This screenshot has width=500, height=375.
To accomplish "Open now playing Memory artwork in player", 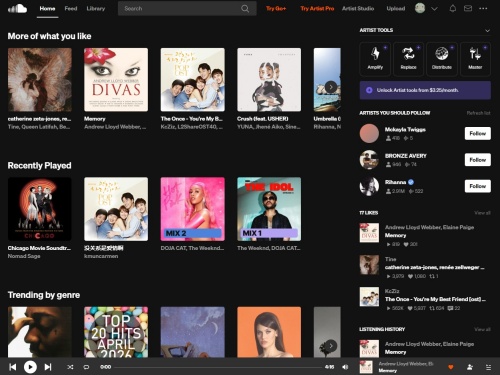I will 366,367.
